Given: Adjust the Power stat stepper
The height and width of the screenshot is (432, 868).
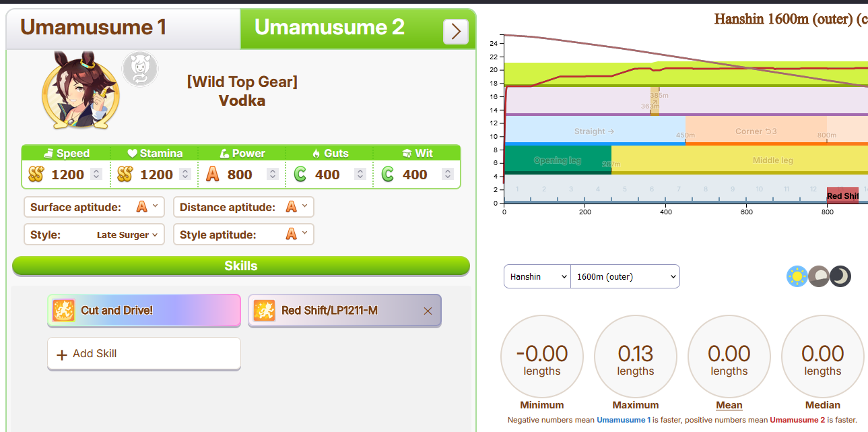Looking at the screenshot, I should pos(272,175).
